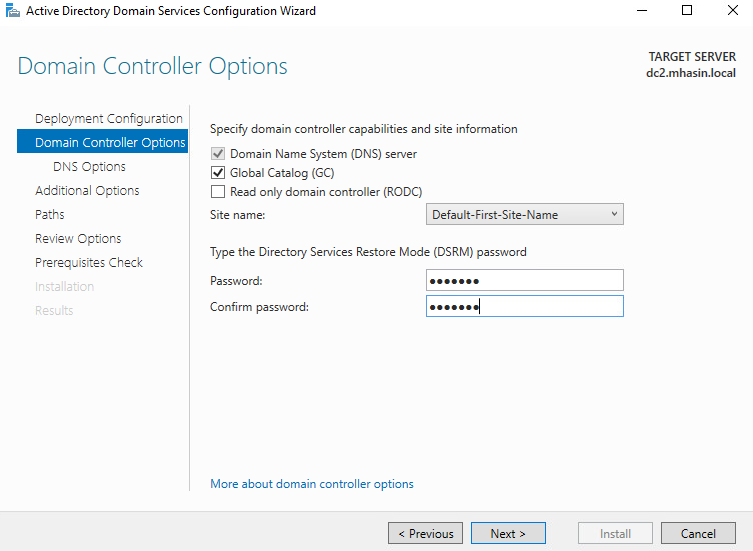The height and width of the screenshot is (551, 753).
Task: Close the Active Directory wizard window
Action: click(x=732, y=10)
